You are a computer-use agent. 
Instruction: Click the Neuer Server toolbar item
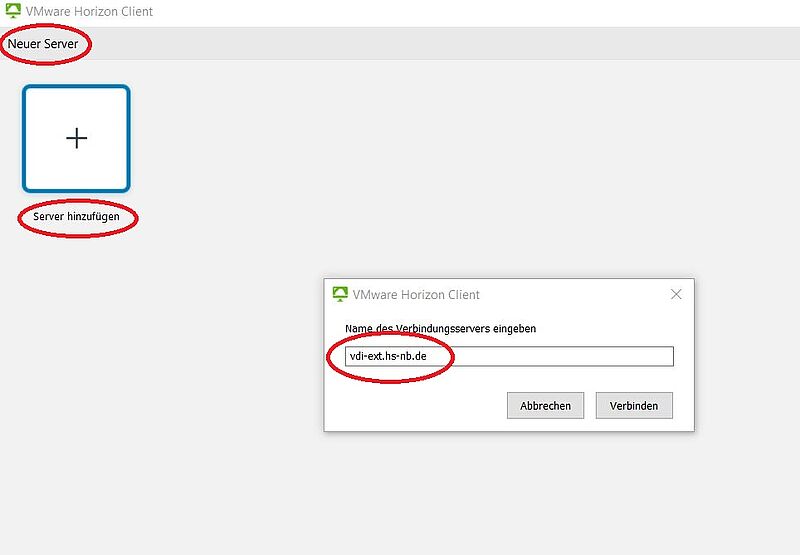[x=43, y=44]
